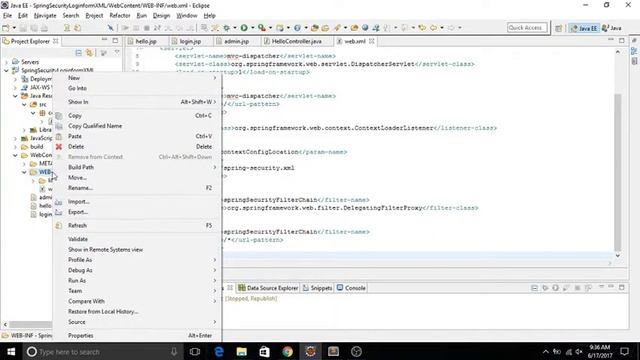Screen dimensions: 640x360
Task: Collapse All in Project Explorer toolbar
Action: click(x=79, y=53)
